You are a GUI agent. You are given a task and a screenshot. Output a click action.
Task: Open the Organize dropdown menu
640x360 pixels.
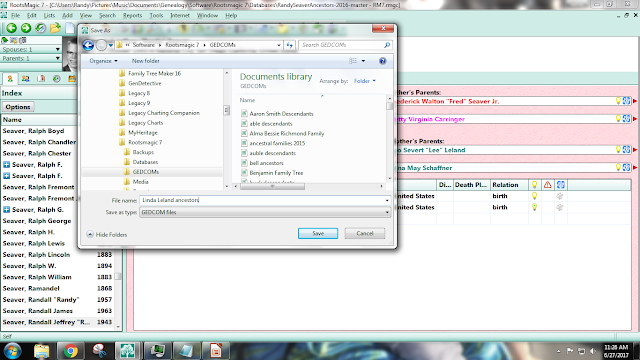pos(103,61)
